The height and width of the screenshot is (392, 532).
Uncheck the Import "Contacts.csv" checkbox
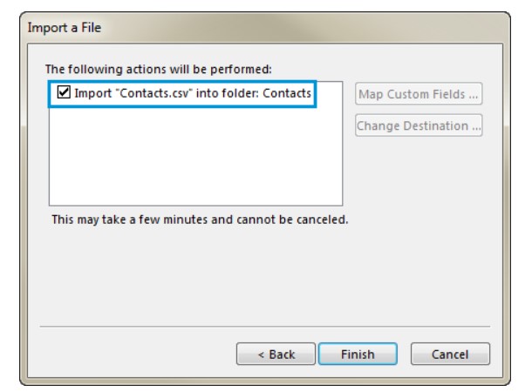64,92
